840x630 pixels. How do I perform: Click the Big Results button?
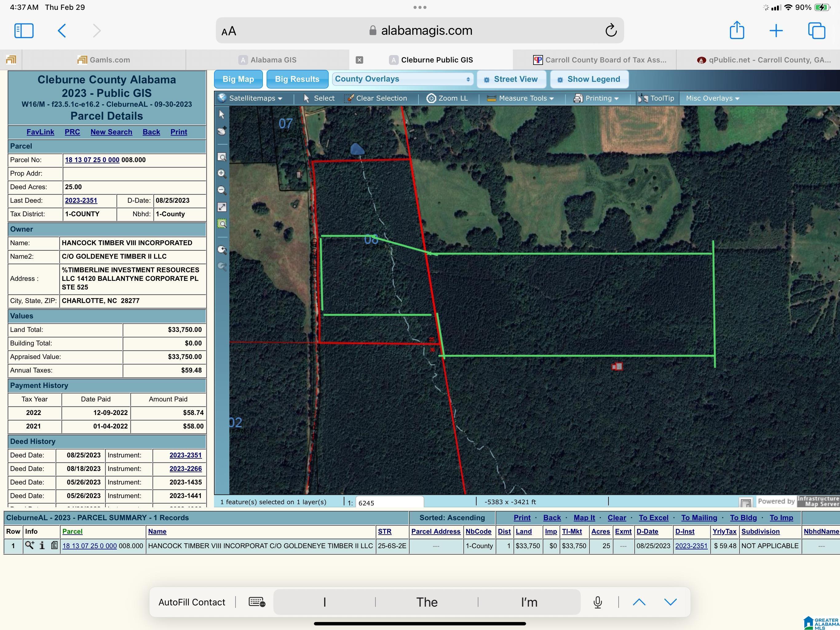297,79
